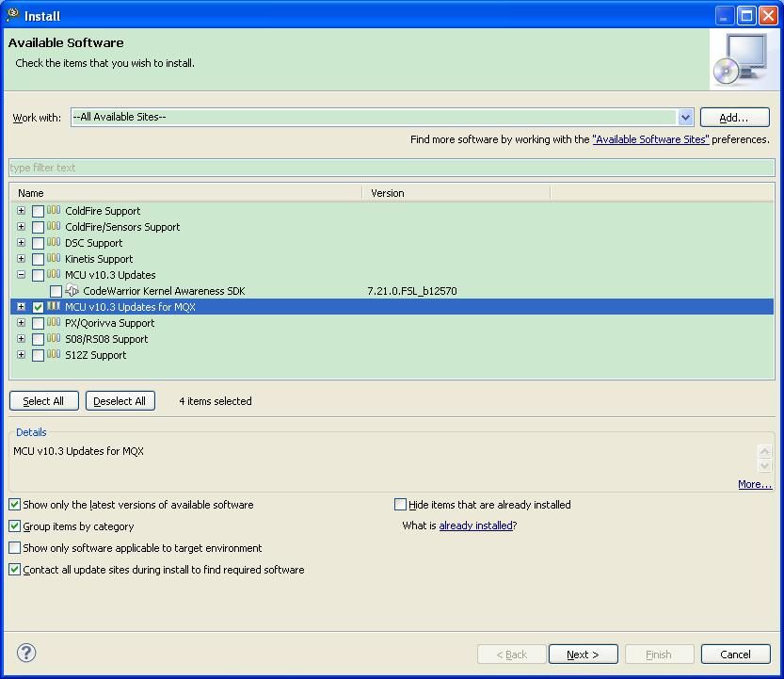Click the Select All button
The image size is (784, 679).
pos(43,401)
